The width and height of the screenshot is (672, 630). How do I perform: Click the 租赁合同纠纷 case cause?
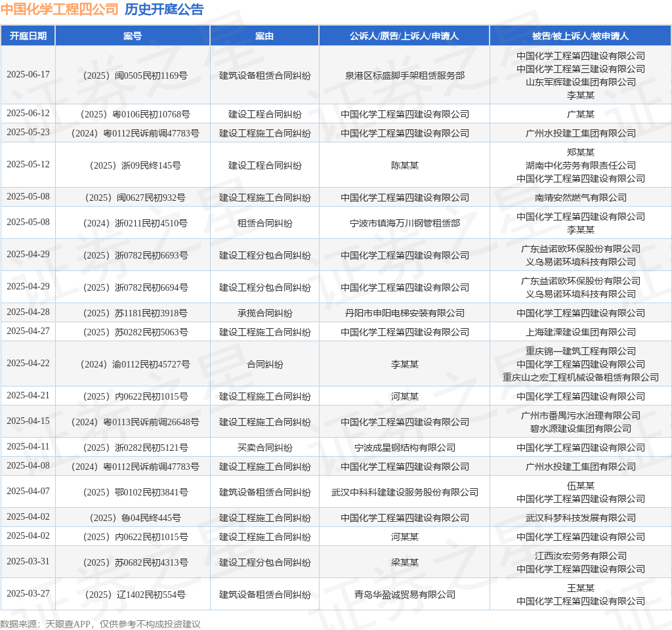point(265,223)
